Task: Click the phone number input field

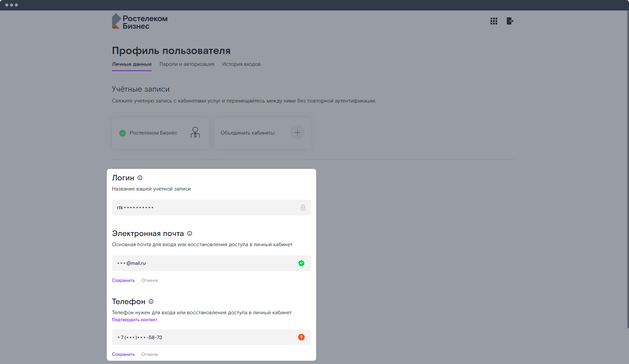Action: 212,337
